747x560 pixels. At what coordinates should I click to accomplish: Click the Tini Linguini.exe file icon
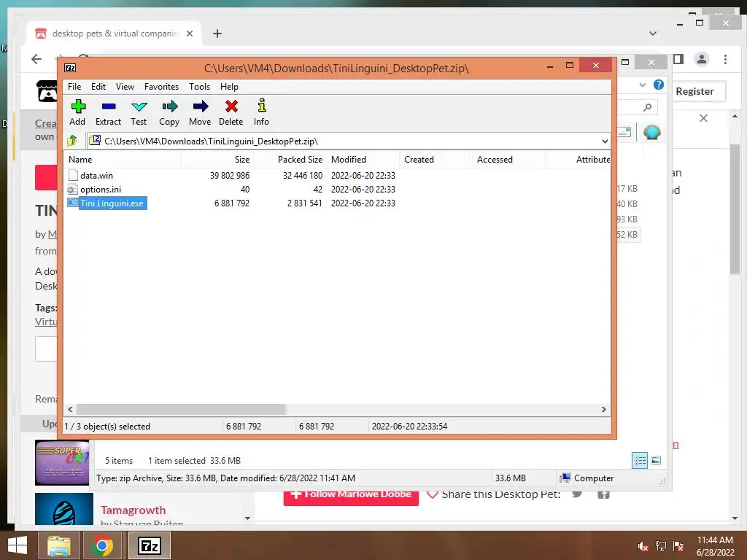click(72, 203)
